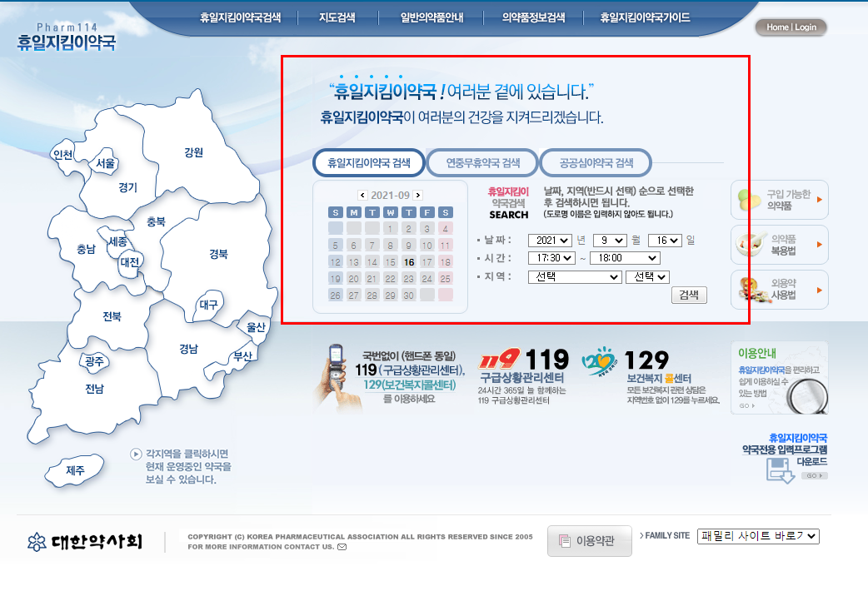This screenshot has width=868, height=591.
Task: Go to previous month in calendar
Action: click(x=362, y=195)
